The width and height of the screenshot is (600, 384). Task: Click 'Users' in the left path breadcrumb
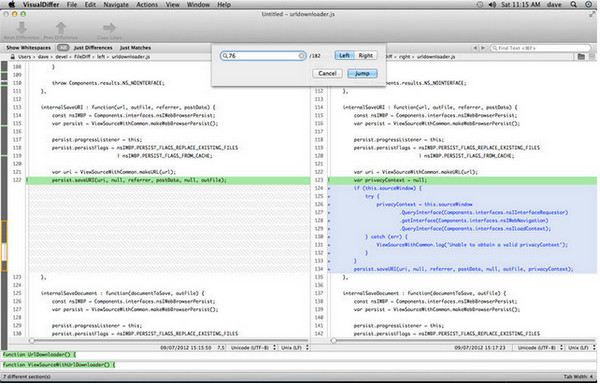tap(24, 57)
